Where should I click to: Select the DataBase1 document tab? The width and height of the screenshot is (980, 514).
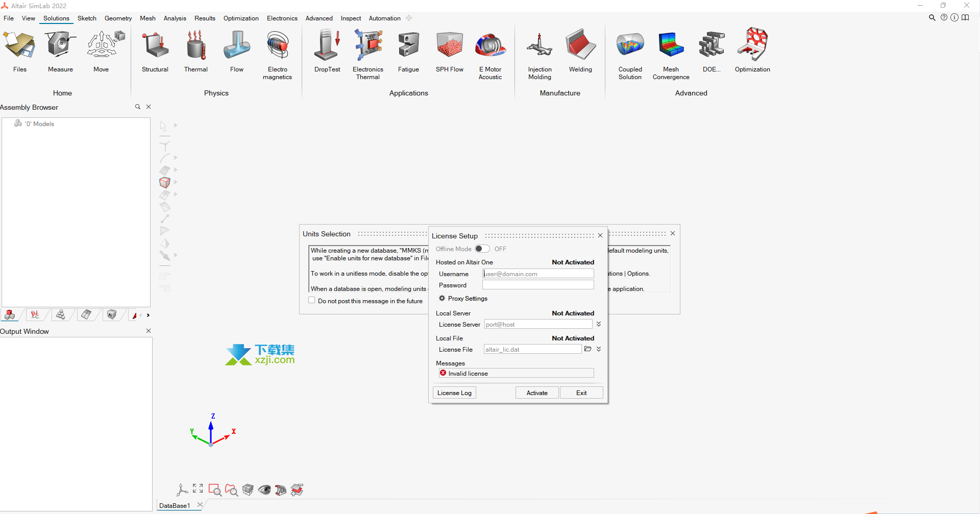[x=175, y=505]
